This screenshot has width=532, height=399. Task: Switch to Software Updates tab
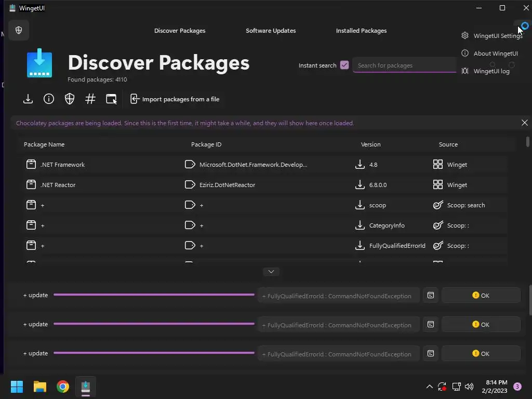point(270,31)
